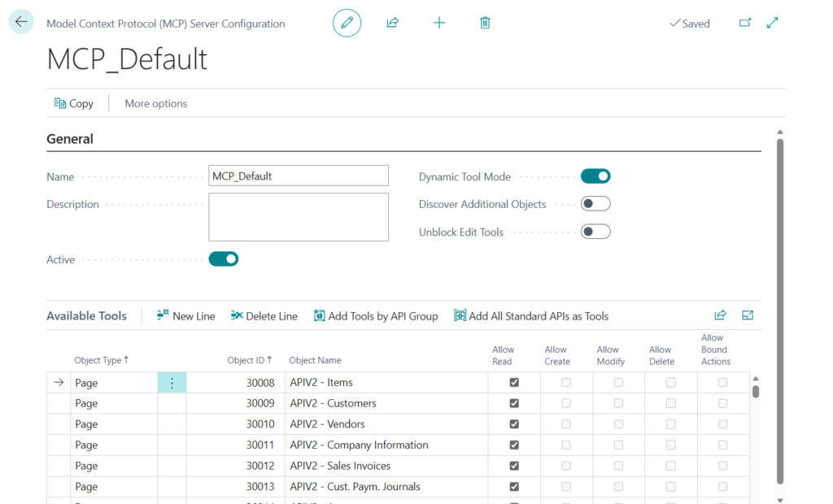Collapse the General section header
The image size is (833, 504).
70,139
